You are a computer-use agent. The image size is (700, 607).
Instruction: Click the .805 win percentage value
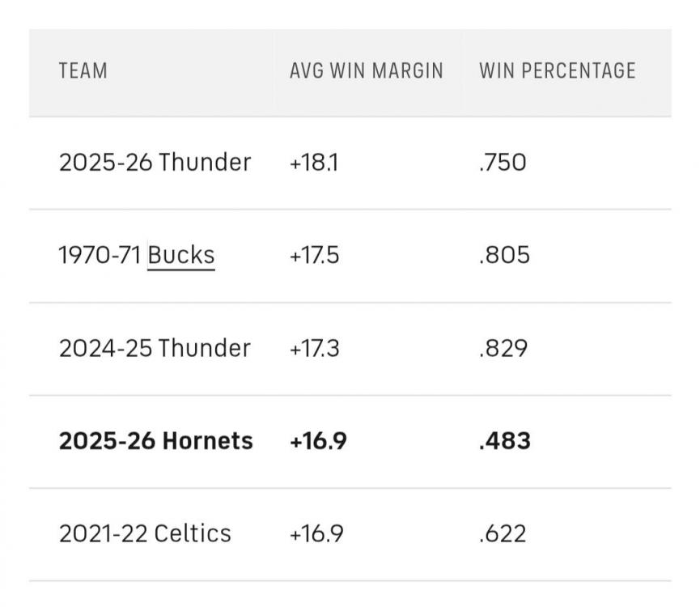point(504,256)
